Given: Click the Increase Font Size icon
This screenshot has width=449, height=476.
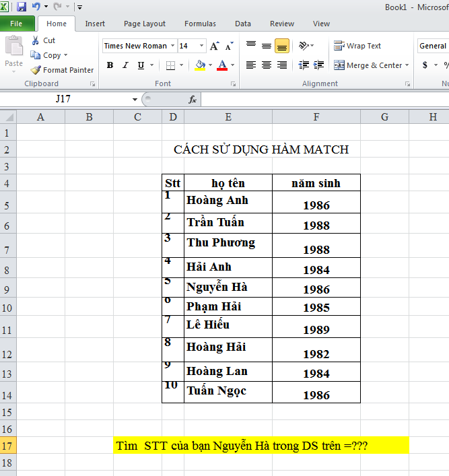Looking at the screenshot, I should 215,46.
